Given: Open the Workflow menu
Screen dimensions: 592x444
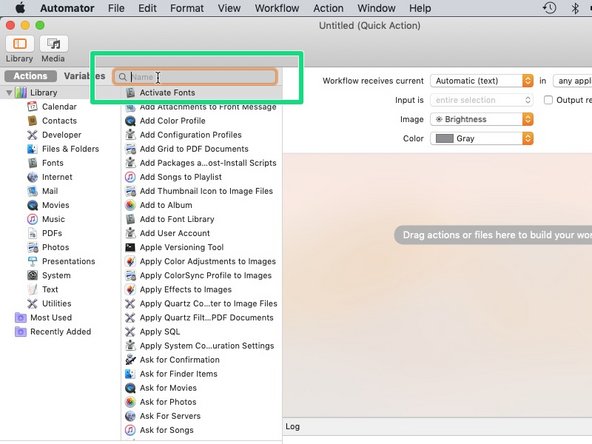Looking at the screenshot, I should pyautogui.click(x=277, y=8).
